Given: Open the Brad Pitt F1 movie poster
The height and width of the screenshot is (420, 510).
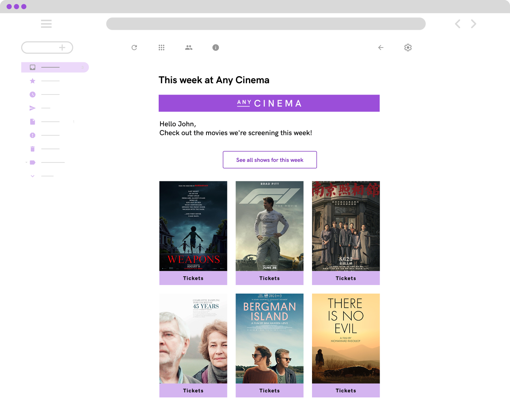Looking at the screenshot, I should 270,226.
